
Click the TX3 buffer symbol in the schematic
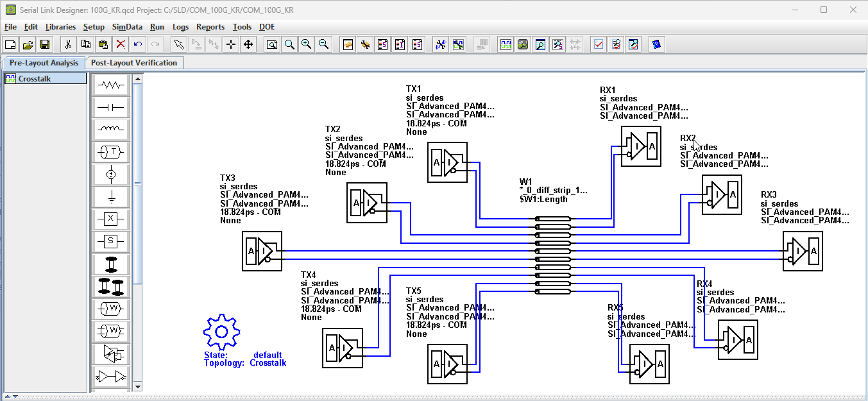click(x=262, y=251)
